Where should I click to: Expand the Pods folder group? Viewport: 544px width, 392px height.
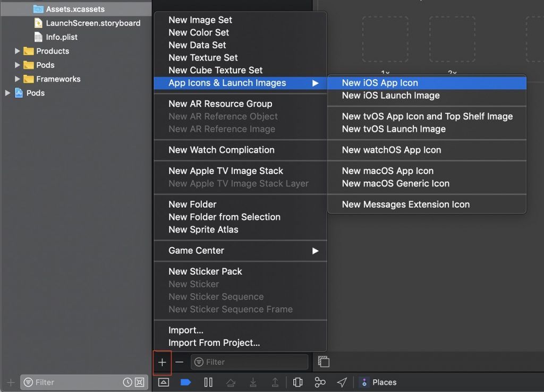[x=17, y=65]
